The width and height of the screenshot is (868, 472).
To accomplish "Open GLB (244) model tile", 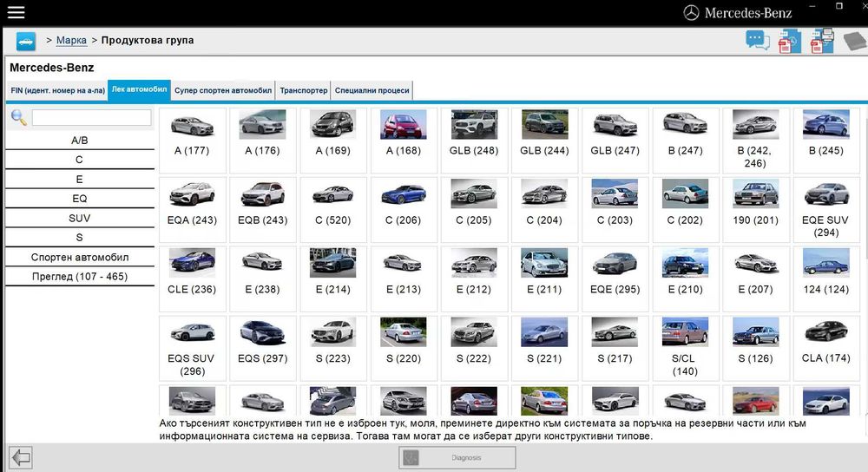I will pos(545,141).
